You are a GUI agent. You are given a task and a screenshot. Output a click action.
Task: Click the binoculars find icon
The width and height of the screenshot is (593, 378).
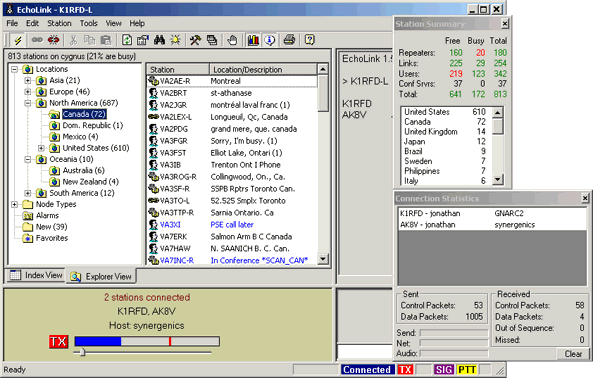click(159, 40)
